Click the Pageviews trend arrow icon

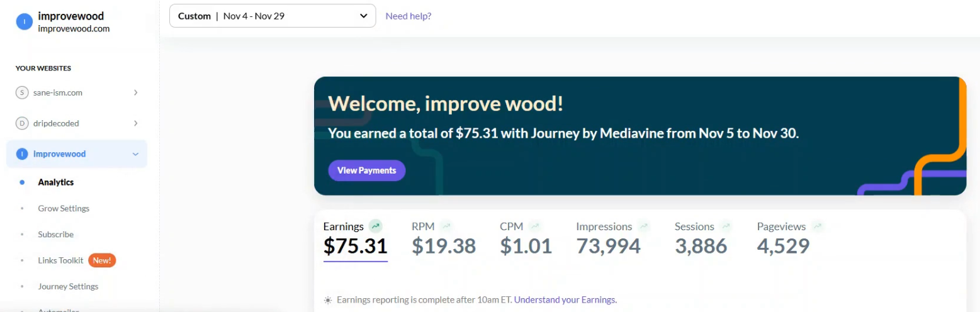click(817, 226)
